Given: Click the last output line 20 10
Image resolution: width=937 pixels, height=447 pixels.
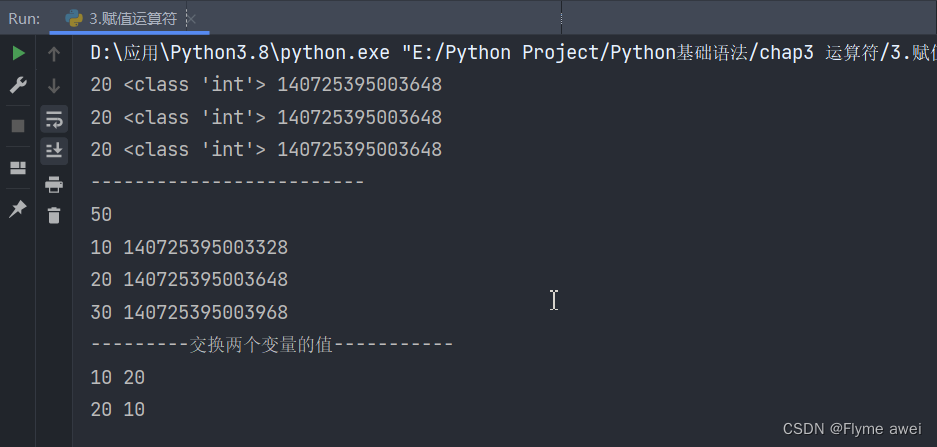Looking at the screenshot, I should pos(117,410).
